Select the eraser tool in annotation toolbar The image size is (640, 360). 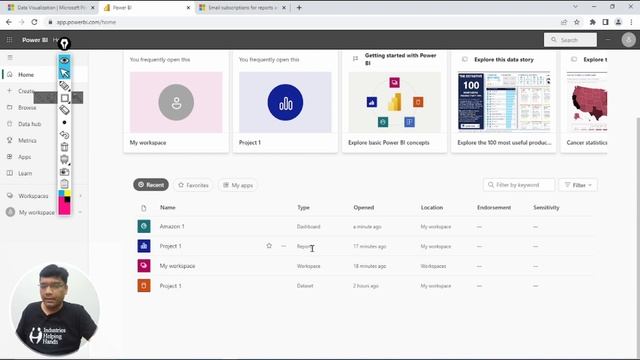64,110
